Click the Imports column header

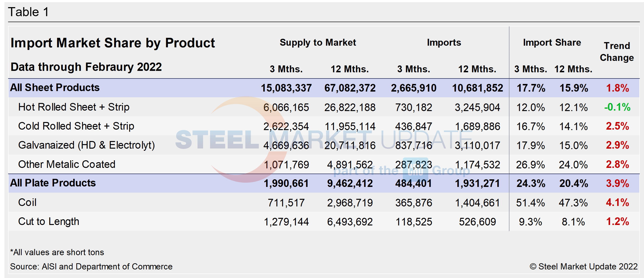click(444, 43)
